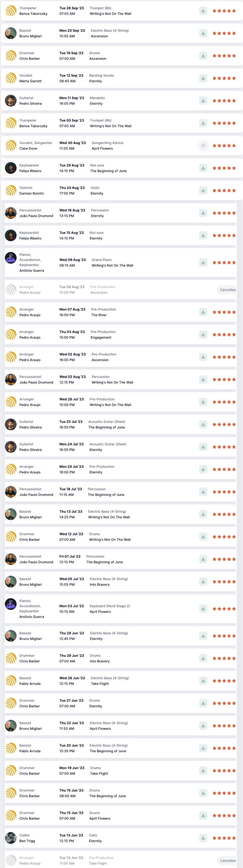Download Bruno Migliari's 25 Sep Ascension session
Screen dimensions: 243x868
pos(203,33)
